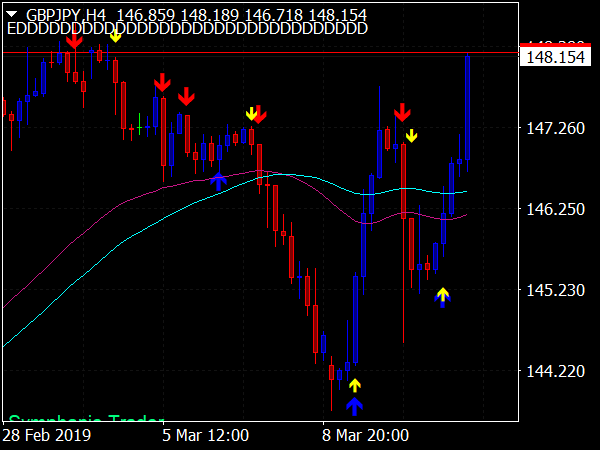Select the red horizontal price line
The image size is (600, 450).
(x=260, y=52)
